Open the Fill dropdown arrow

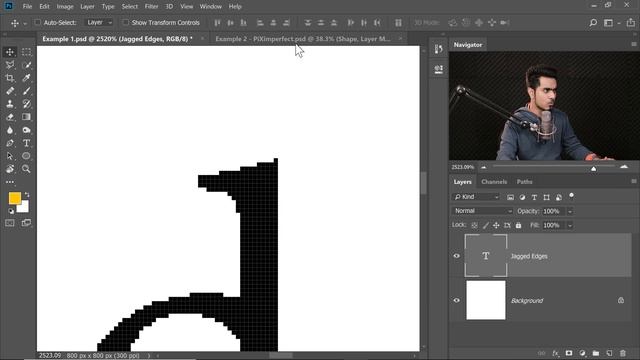point(570,225)
